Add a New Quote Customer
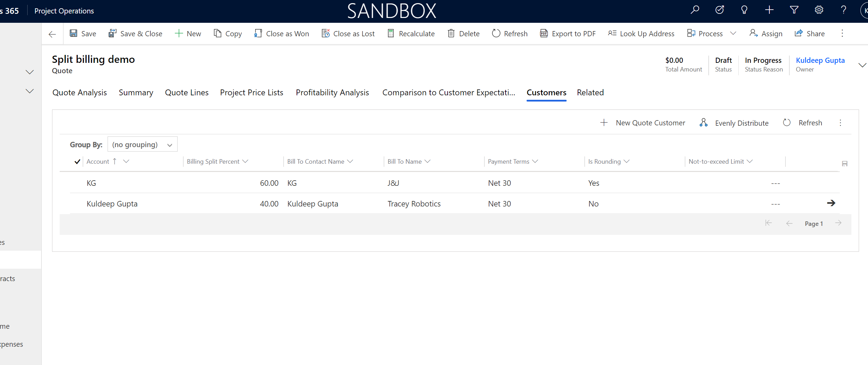The width and height of the screenshot is (868, 365). (642, 123)
